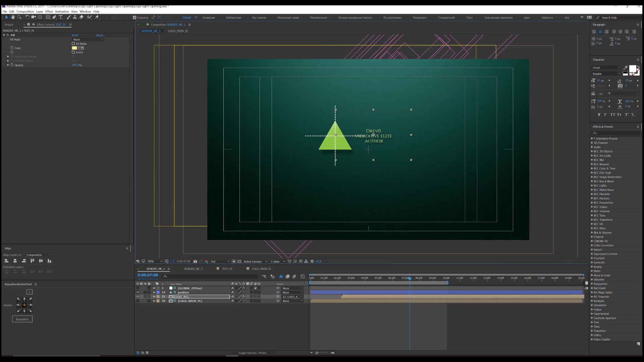Open the Fill Mask None dropdown
The width and height of the screenshot is (644, 362).
[88, 40]
